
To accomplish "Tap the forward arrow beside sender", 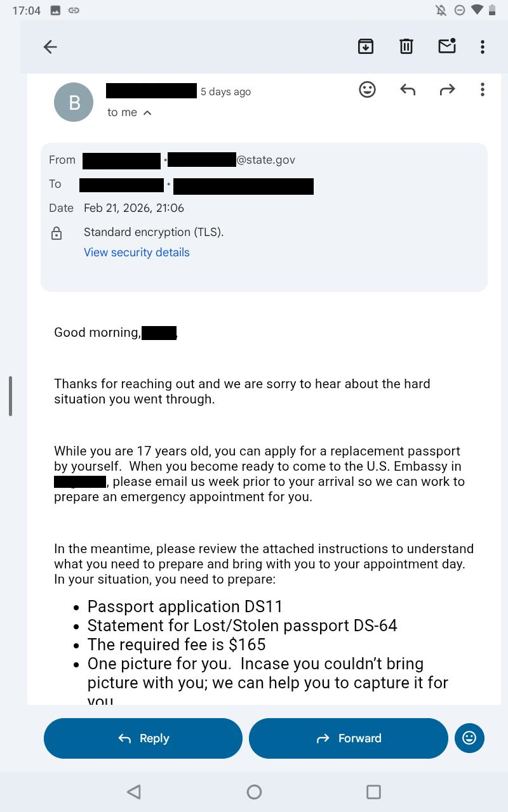I will click(447, 89).
